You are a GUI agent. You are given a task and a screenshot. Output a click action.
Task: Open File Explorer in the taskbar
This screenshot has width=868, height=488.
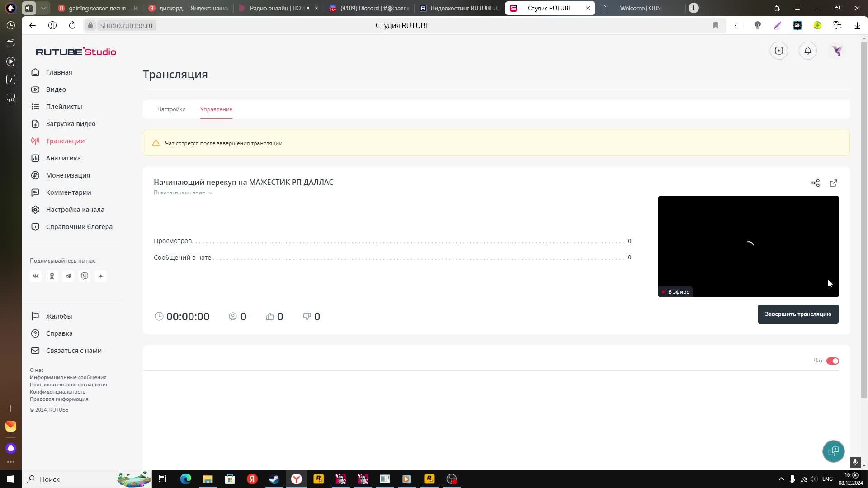[208, 479]
